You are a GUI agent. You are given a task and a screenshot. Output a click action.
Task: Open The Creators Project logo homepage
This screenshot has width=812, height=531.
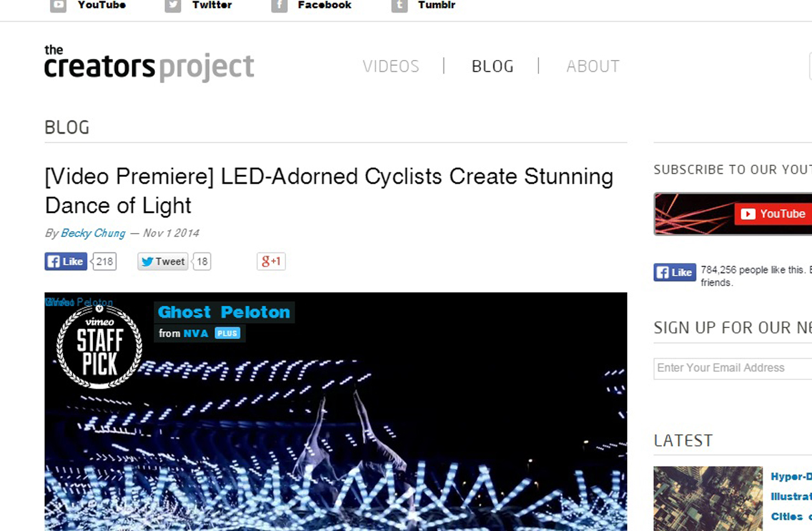[149, 64]
